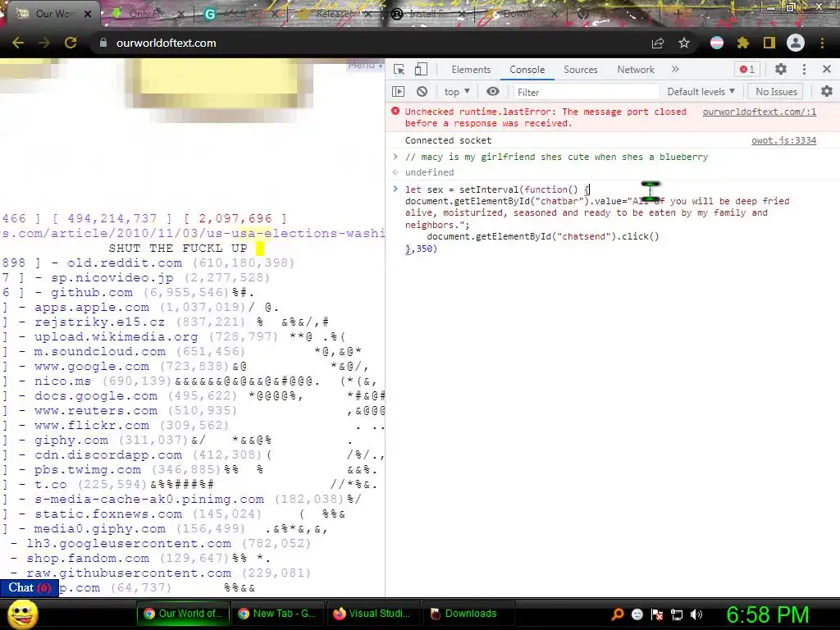The width and height of the screenshot is (840, 630).
Task: Click the tray search magnifier icon
Action: (x=618, y=614)
